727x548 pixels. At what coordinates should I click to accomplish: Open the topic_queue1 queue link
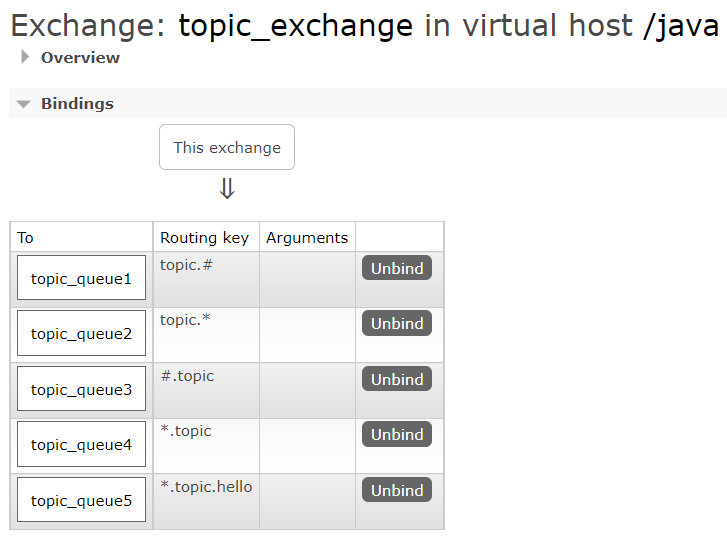[x=81, y=279]
